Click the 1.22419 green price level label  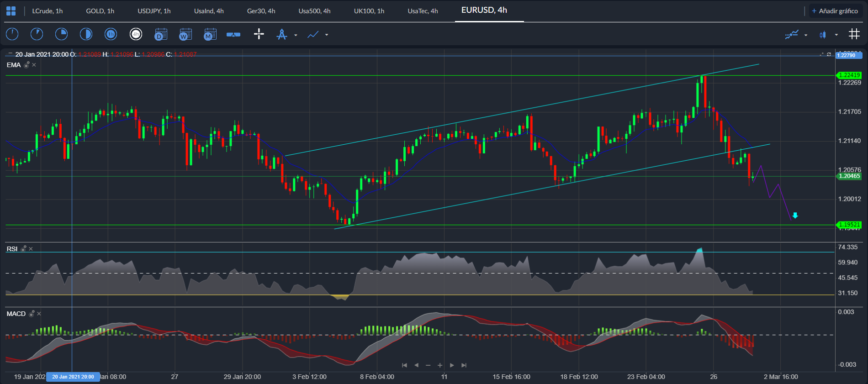pyautogui.click(x=849, y=75)
